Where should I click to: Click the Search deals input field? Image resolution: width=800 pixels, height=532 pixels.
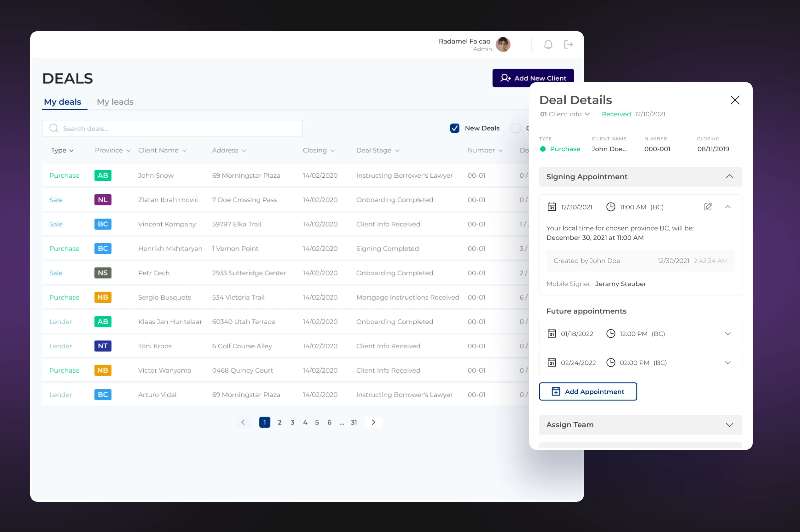coord(180,128)
